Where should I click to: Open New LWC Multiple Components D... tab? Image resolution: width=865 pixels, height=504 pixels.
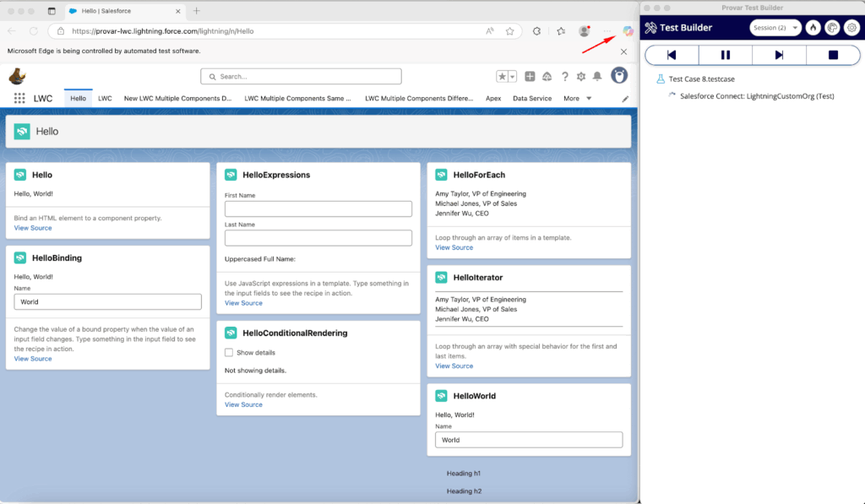tap(177, 98)
